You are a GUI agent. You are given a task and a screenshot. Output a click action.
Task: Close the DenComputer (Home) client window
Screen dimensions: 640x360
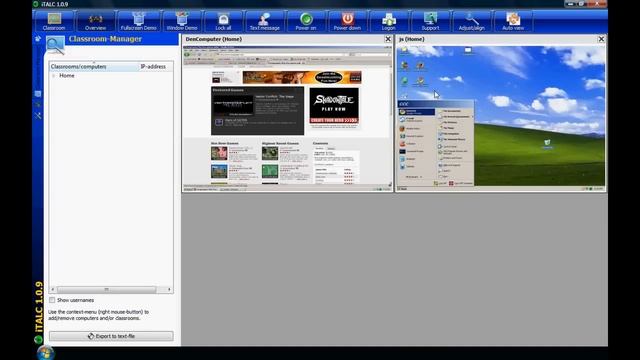388,39
